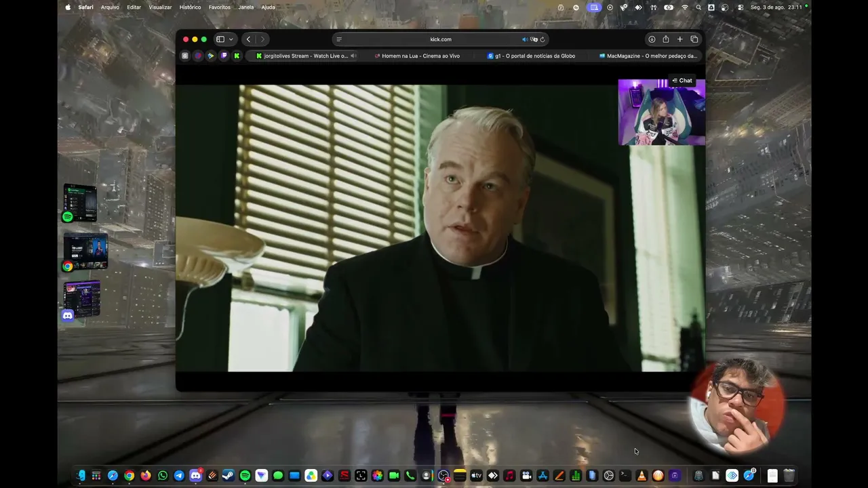Mute audio from the address bar speaker

pos(524,39)
